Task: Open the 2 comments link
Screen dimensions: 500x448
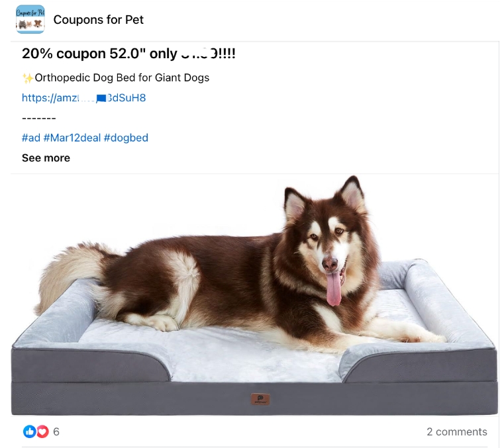Action: pyautogui.click(x=457, y=431)
